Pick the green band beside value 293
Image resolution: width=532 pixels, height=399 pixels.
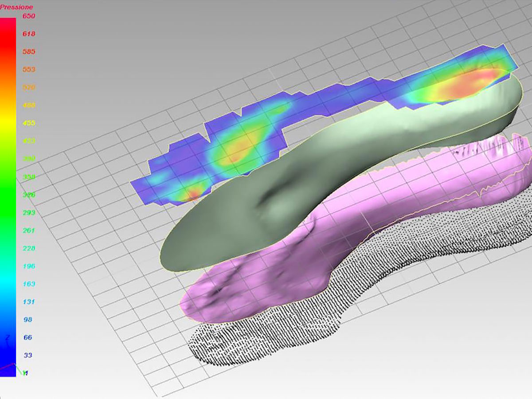(8, 213)
